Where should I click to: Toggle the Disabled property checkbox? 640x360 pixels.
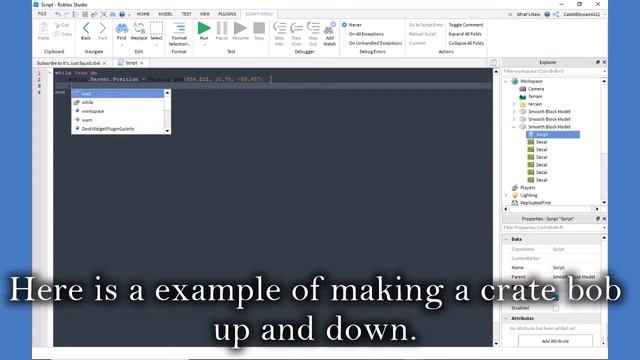click(556, 308)
